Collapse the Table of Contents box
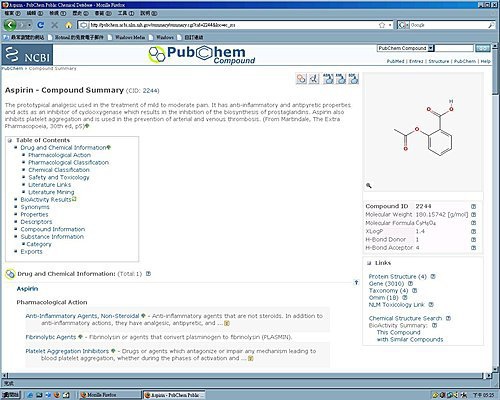Viewport: 500px width, 400px height. click(x=10, y=140)
